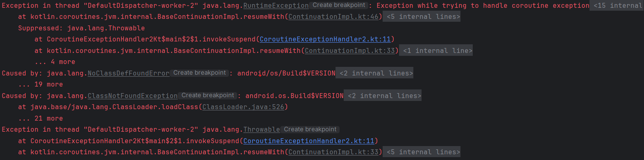Click Create breakpoint next to RuntimeException
644x160 pixels.
(x=339, y=5)
